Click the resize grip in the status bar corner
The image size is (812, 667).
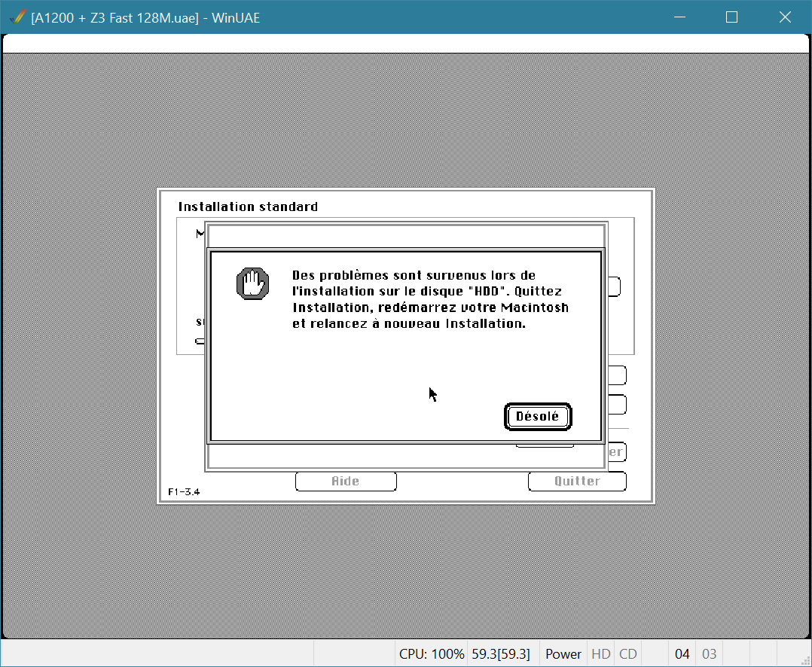(x=804, y=659)
